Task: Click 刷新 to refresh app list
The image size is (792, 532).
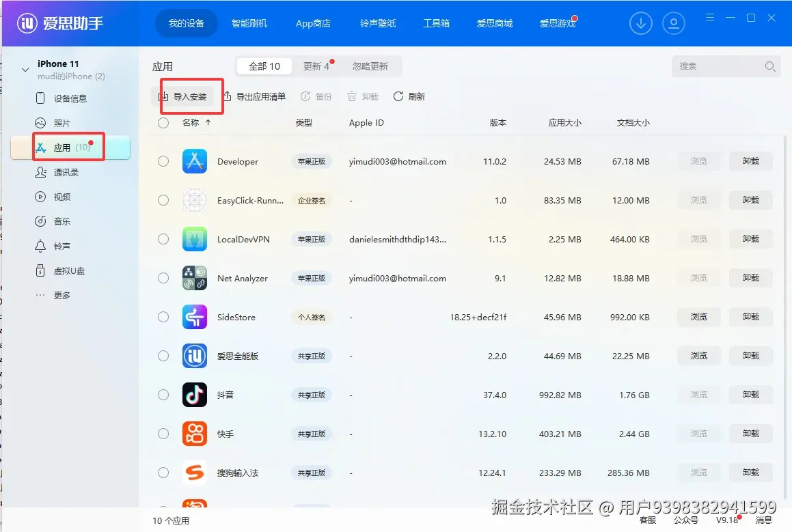Action: pyautogui.click(x=409, y=96)
